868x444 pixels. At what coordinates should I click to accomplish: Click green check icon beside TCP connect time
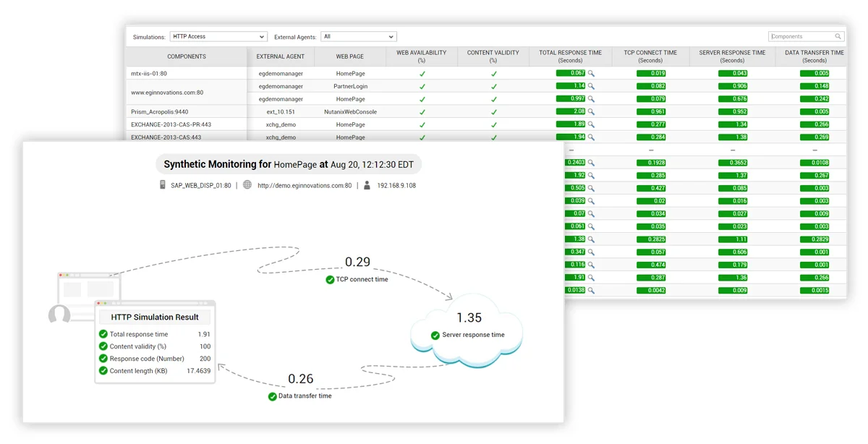(330, 279)
